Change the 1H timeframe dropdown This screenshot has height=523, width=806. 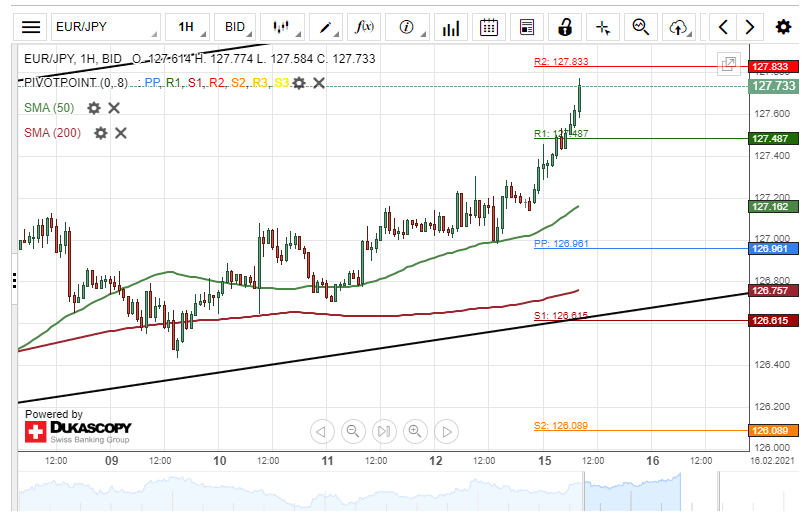pyautogui.click(x=188, y=27)
